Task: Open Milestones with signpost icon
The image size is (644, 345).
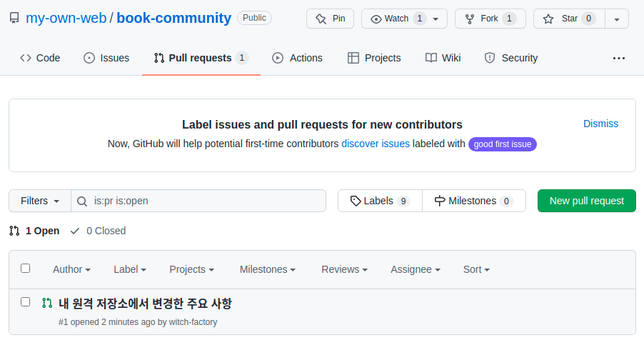Action: 473,201
